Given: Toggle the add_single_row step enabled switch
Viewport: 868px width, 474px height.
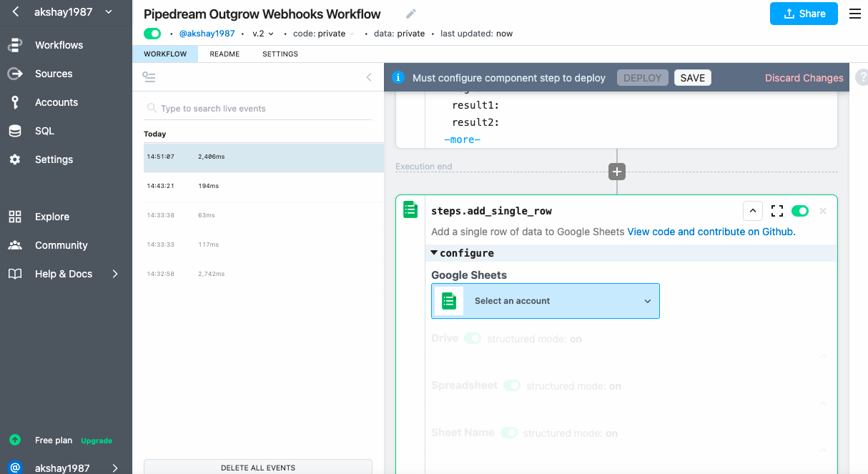Looking at the screenshot, I should tap(800, 211).
